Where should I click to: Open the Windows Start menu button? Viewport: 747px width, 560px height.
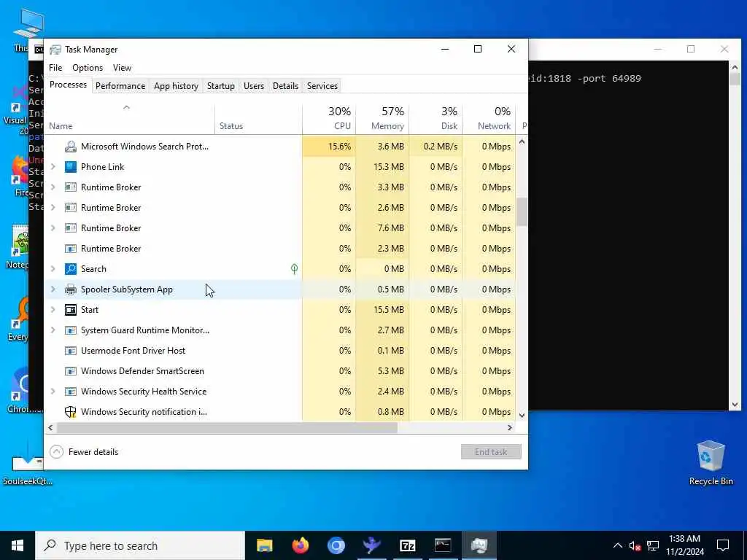18,545
